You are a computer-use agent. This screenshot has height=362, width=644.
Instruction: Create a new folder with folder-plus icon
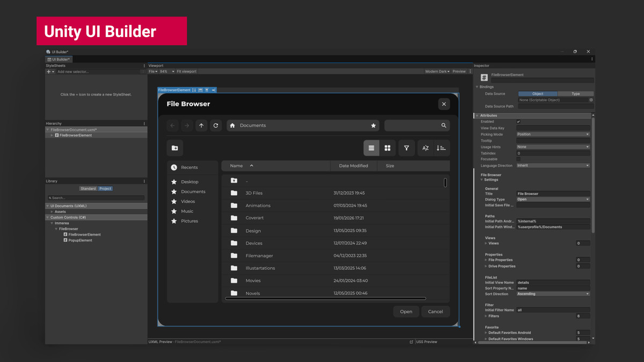pos(175,148)
